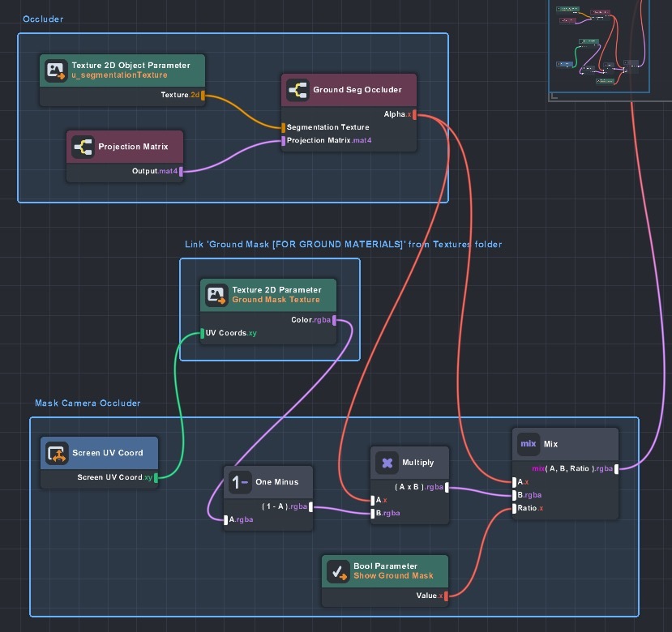Click the Bool Parameter checkmark icon
The height and width of the screenshot is (632, 672).
tap(338, 571)
